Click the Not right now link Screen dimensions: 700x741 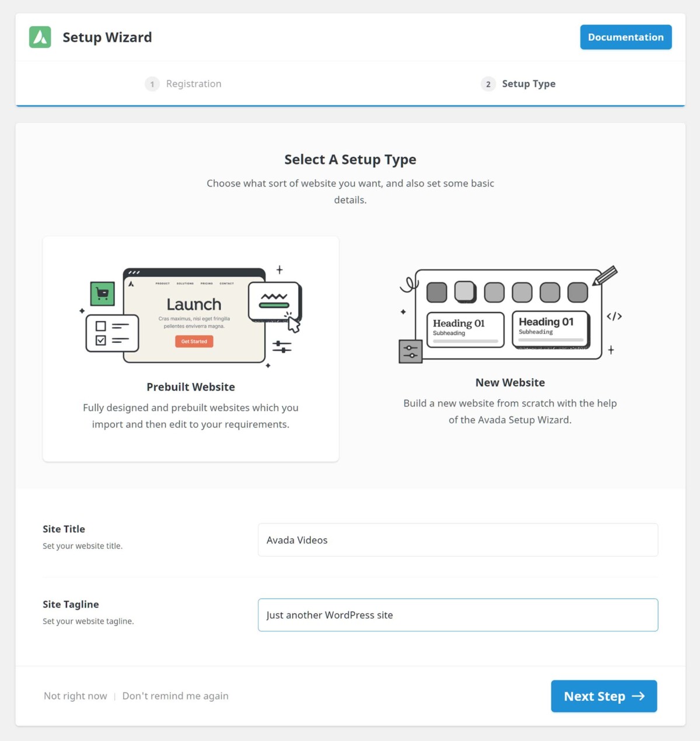75,696
